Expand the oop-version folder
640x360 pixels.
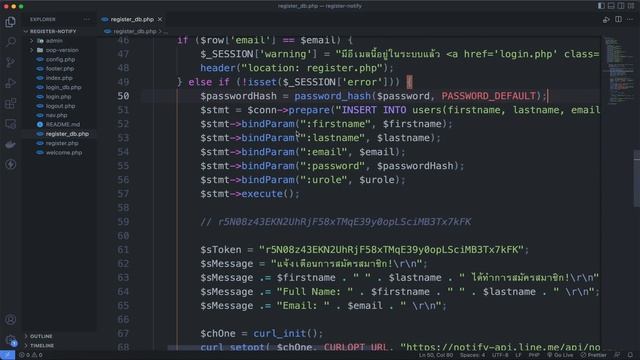[x=62, y=50]
